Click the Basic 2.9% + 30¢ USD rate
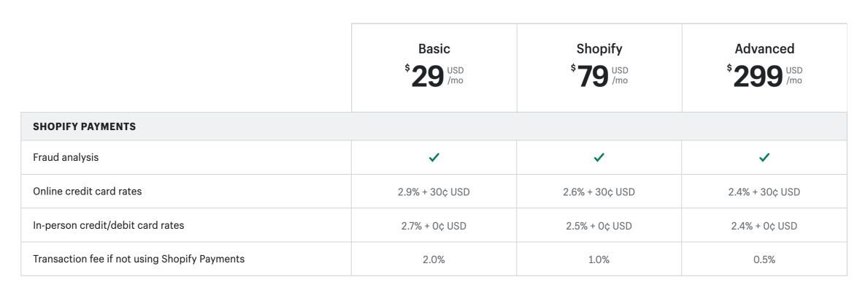Screen dimensions: 868x299 click(x=434, y=192)
